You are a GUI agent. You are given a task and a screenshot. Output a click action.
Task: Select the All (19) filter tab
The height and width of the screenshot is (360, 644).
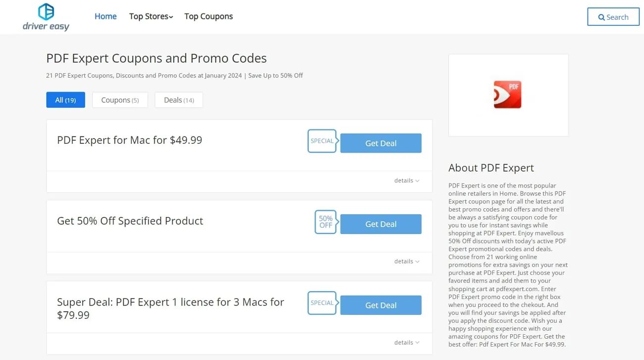tap(65, 100)
